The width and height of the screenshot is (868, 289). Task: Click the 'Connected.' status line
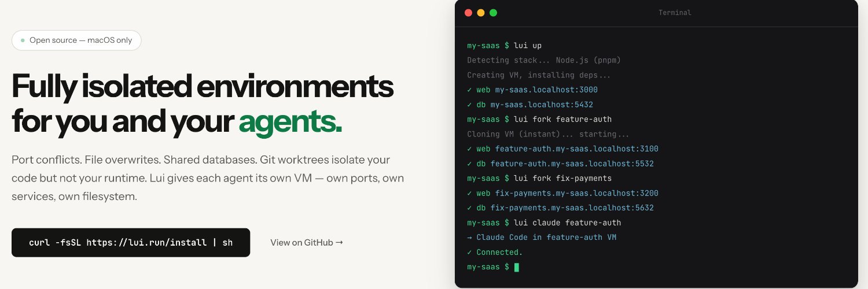[x=495, y=252]
